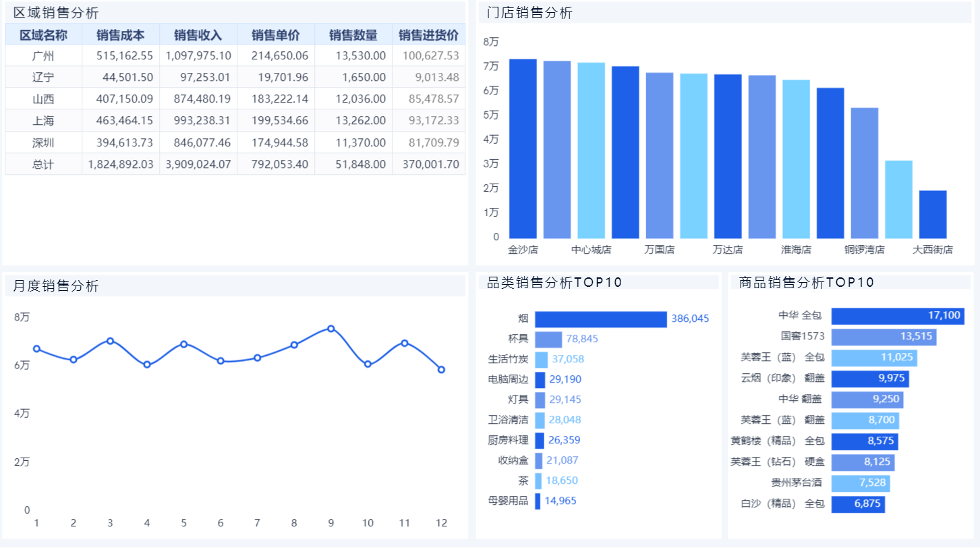Click the month 9 peak data point
The image size is (980, 548).
click(x=331, y=329)
